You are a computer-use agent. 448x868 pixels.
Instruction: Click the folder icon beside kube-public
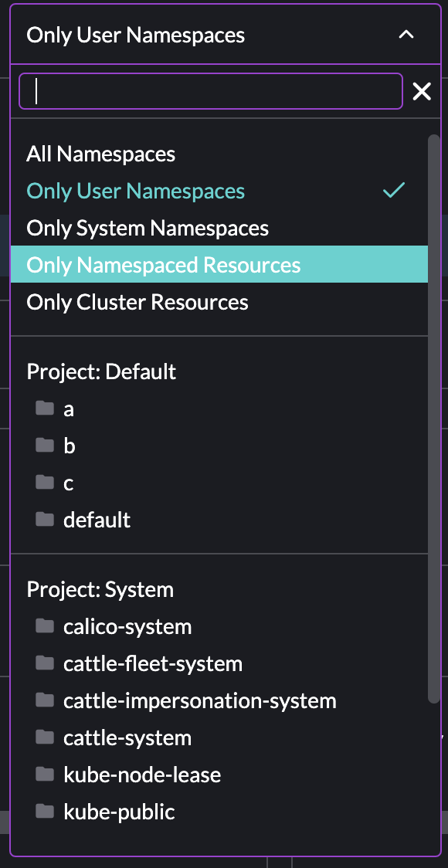[44, 812]
